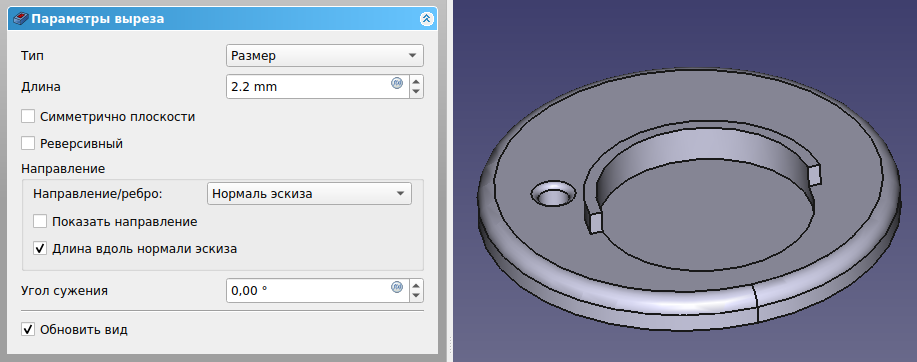917x362 pixels.
Task: Increase Угол сужения with the up arrow
Action: point(416,285)
